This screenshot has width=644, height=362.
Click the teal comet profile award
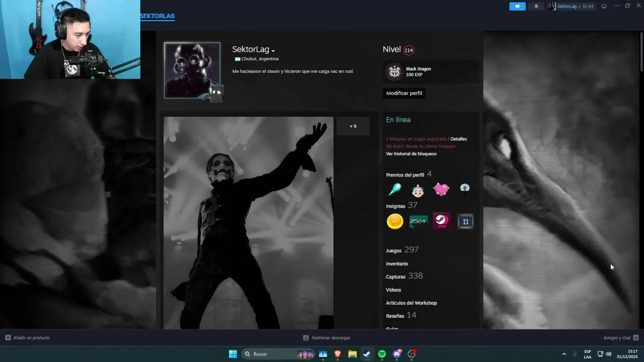pyautogui.click(x=395, y=190)
